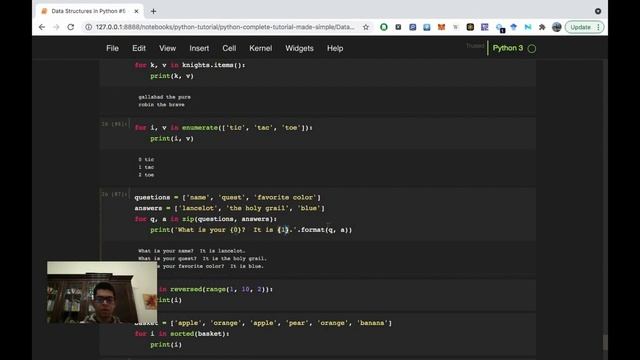Click the '2 toe' output line
Viewport: 640px width, 360px height.
[146, 175]
